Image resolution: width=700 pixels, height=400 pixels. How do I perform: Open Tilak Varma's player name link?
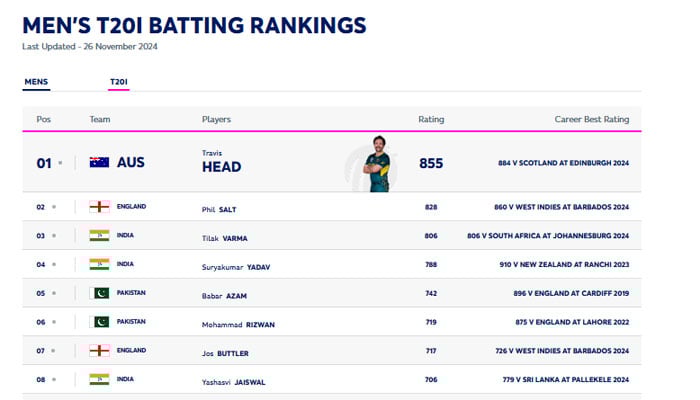[x=227, y=237]
